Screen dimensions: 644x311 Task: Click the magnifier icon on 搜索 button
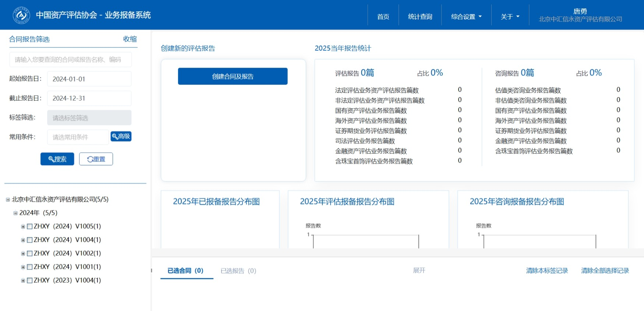(x=51, y=159)
